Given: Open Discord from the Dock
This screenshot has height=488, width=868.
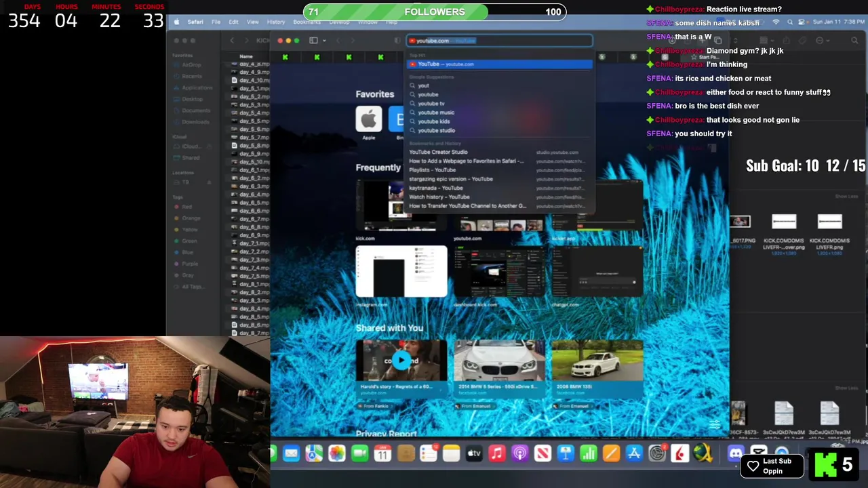Looking at the screenshot, I should 735,453.
